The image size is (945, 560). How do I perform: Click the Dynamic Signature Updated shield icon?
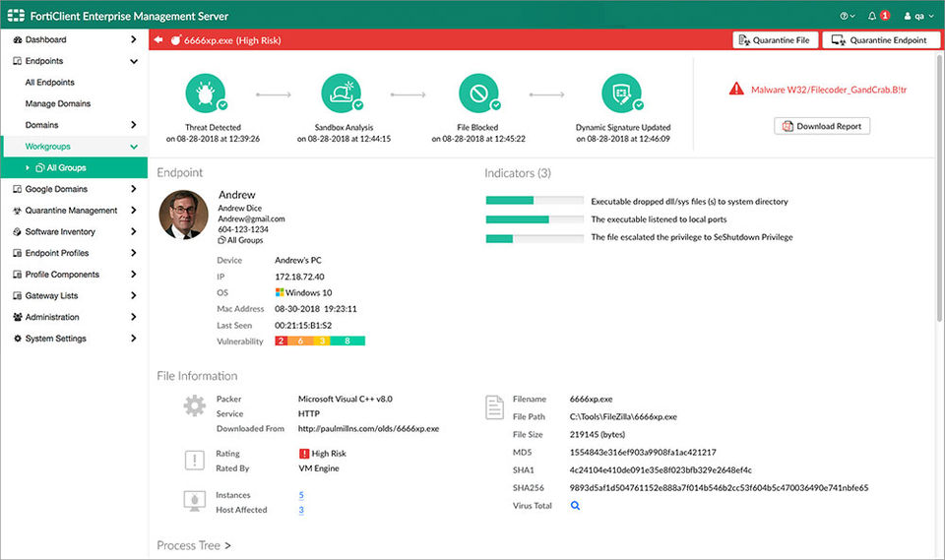621,93
